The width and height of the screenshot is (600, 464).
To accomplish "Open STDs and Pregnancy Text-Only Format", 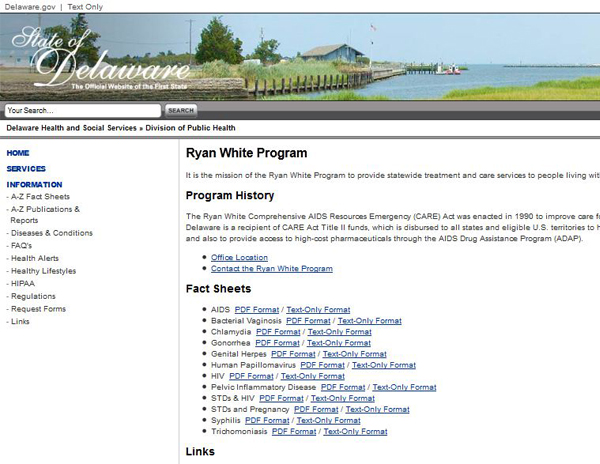I will pyautogui.click(x=378, y=409).
